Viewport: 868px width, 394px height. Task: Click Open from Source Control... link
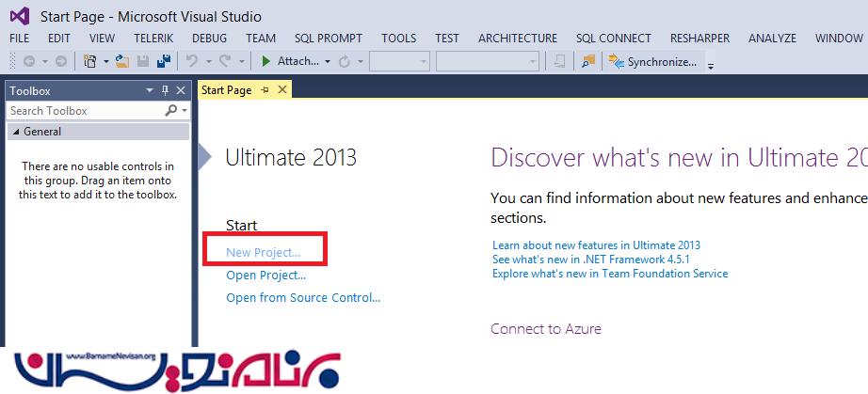[303, 297]
